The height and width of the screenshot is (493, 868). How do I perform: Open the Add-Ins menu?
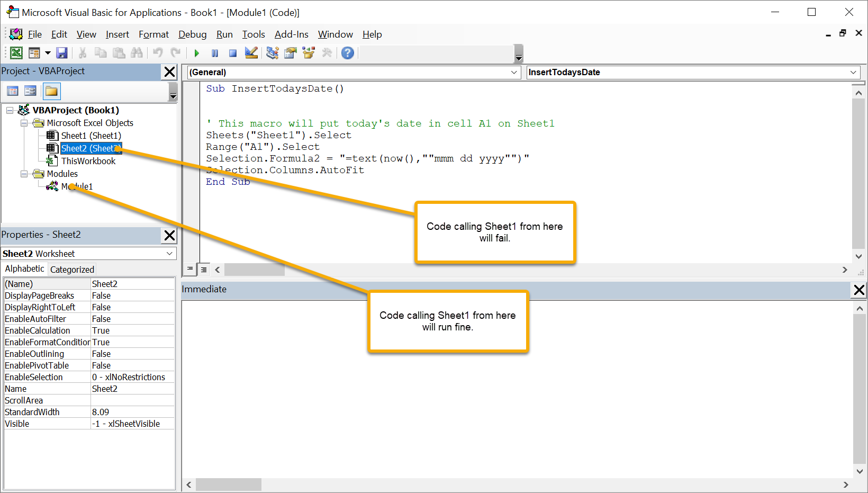pyautogui.click(x=292, y=34)
